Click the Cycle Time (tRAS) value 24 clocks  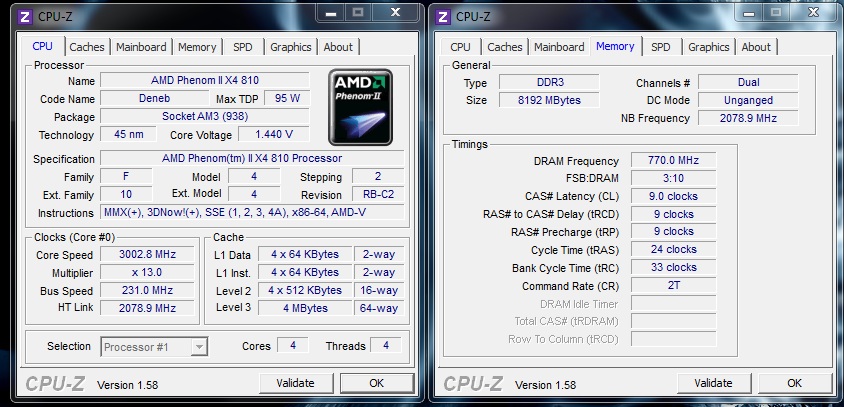point(673,249)
